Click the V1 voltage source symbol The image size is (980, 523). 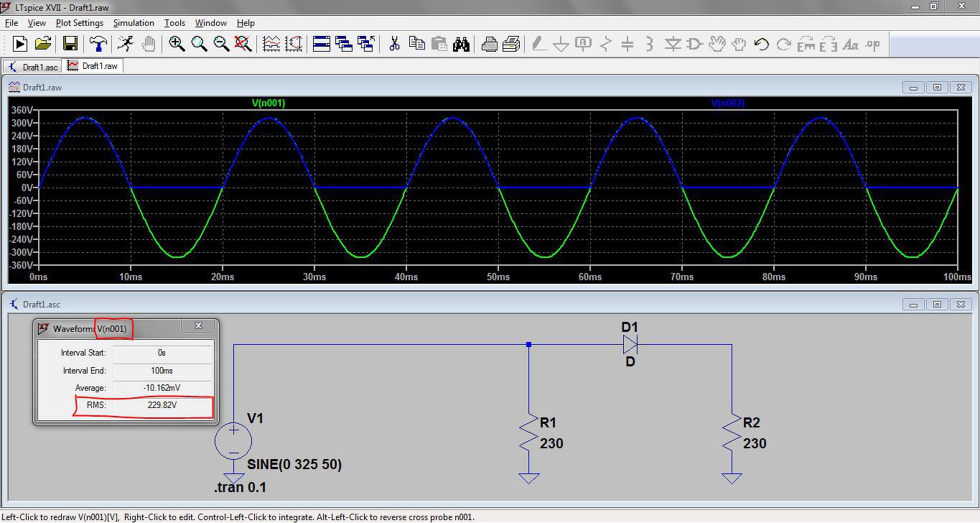(233, 440)
